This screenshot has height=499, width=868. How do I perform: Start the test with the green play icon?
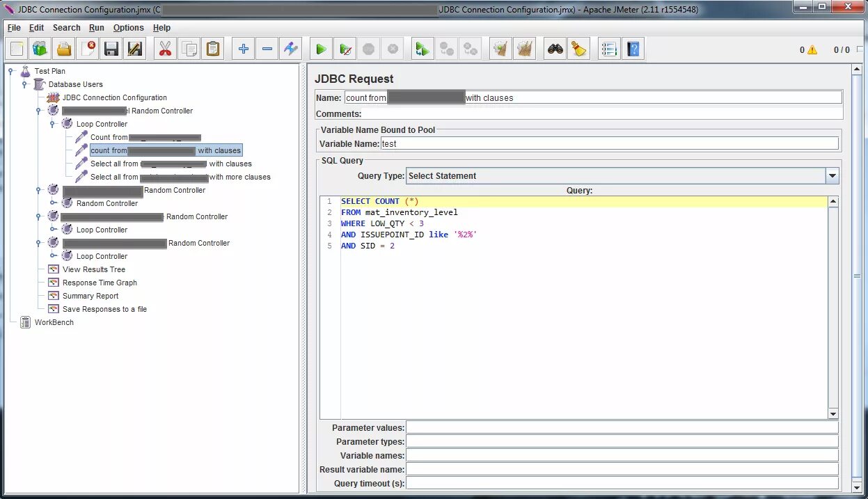(x=321, y=48)
